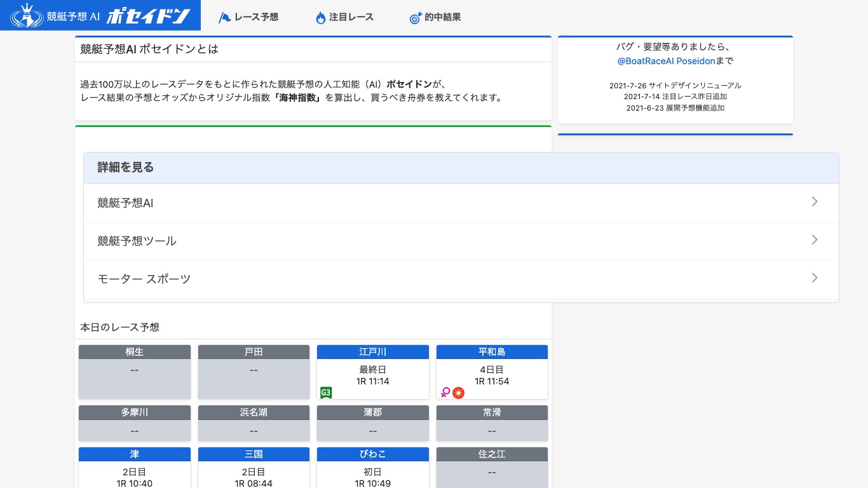Open the 注目レース menu item
Viewport: 868px width, 488px height.
(x=344, y=17)
